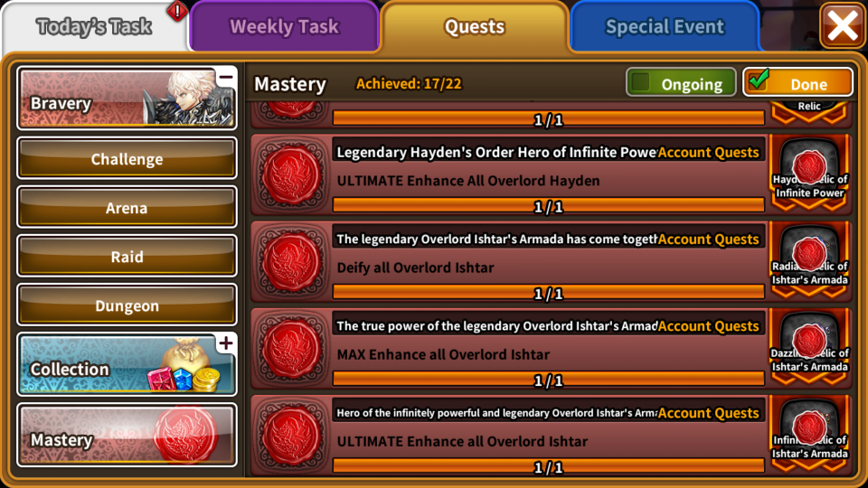Open Dazzling Relic of Ishtar's Armada reward
868x488 pixels.
[809, 347]
